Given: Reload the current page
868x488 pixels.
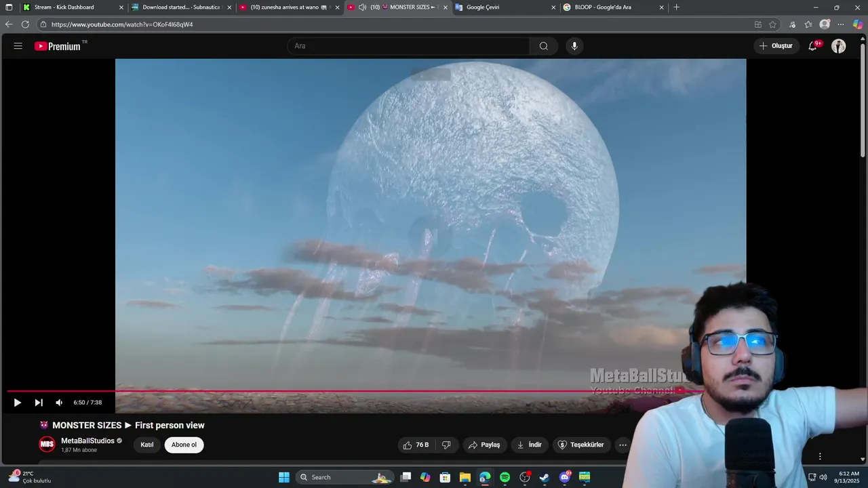Looking at the screenshot, I should [x=25, y=24].
